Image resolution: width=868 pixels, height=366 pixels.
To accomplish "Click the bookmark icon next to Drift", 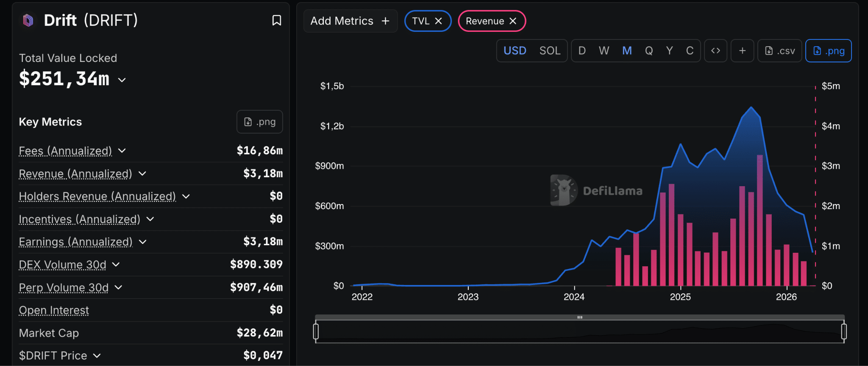I will [x=276, y=20].
